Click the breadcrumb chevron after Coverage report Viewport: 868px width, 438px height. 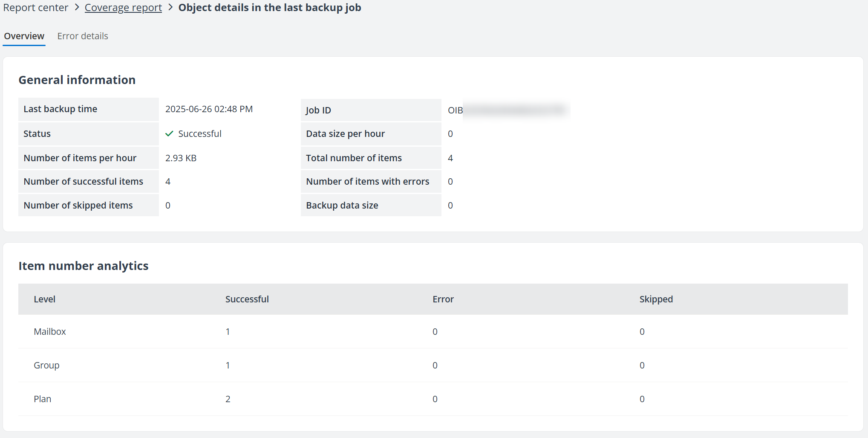(170, 7)
